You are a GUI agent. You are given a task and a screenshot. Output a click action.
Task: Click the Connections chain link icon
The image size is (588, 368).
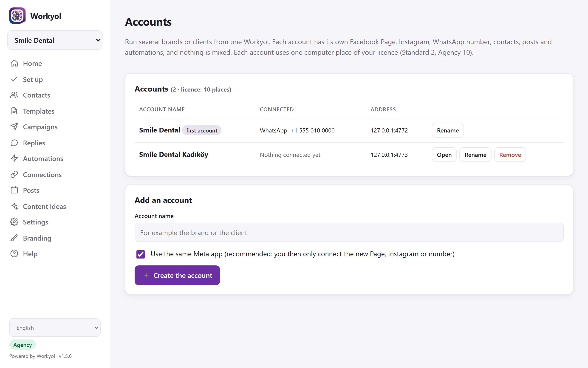(x=14, y=175)
